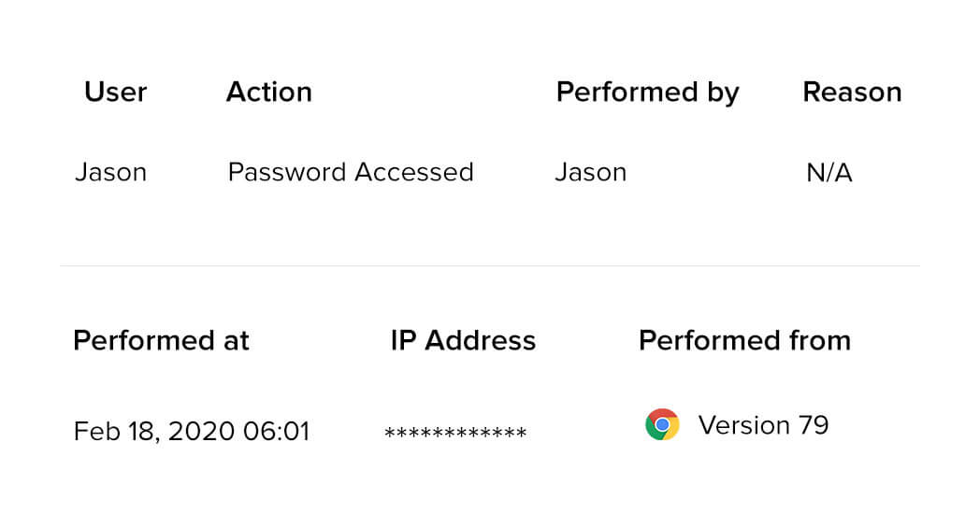980x528 pixels.
Task: Select the IP Address header
Action: point(463,340)
